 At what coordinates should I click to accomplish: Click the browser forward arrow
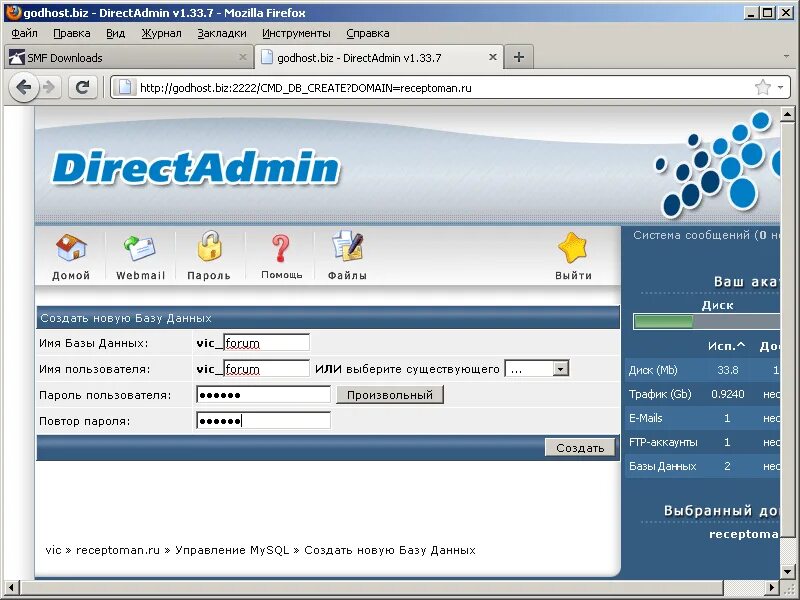(x=49, y=88)
